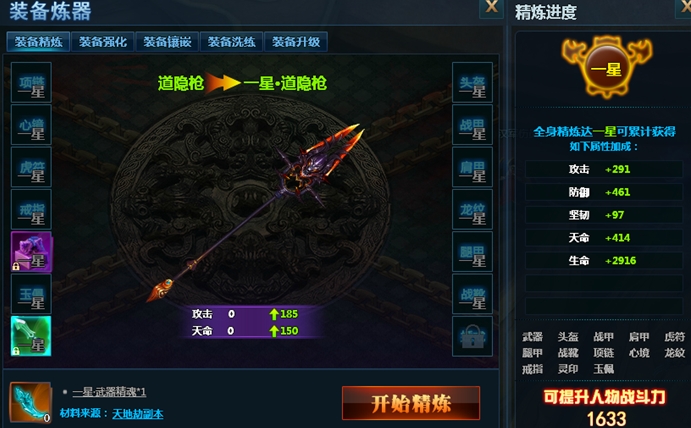Select the 戒指 ring equipment slot

pyautogui.click(x=31, y=209)
